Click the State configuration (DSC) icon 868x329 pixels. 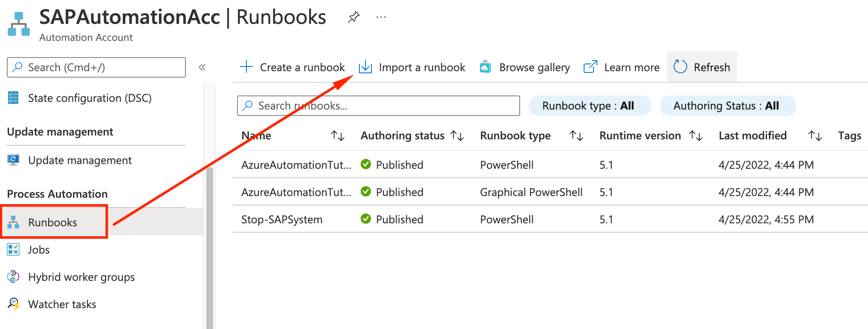point(13,98)
